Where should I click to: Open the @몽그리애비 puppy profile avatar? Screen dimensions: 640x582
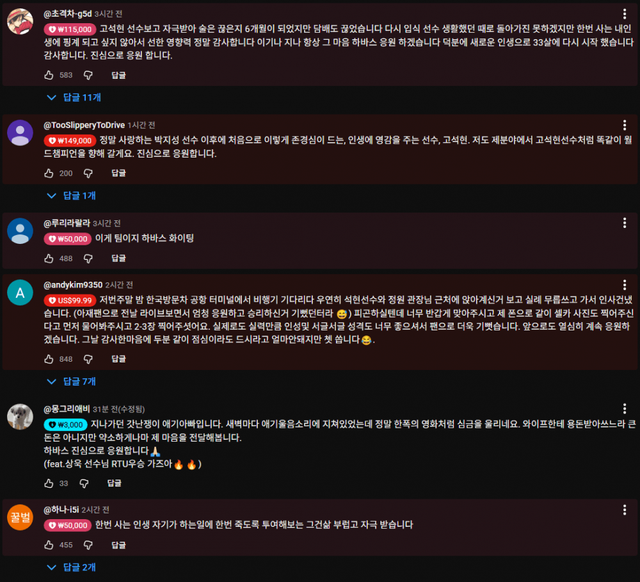[20, 417]
